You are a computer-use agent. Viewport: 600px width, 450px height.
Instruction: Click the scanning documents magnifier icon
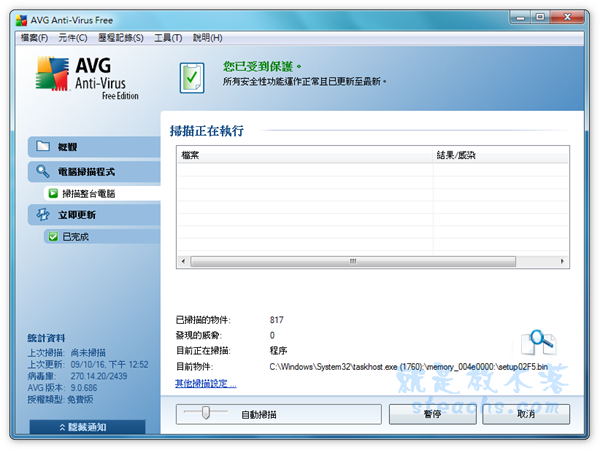[538, 342]
